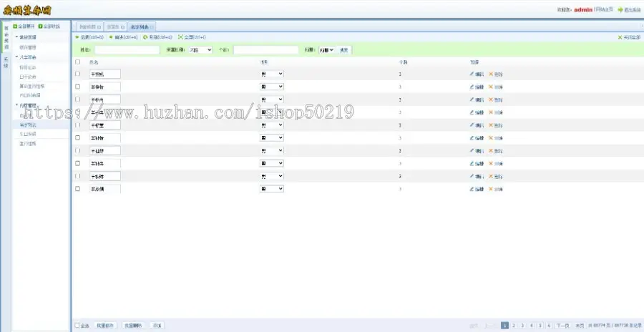Viewport: 644px width, 332px height.
Task: Focus the count filter input field
Action: coord(265,49)
